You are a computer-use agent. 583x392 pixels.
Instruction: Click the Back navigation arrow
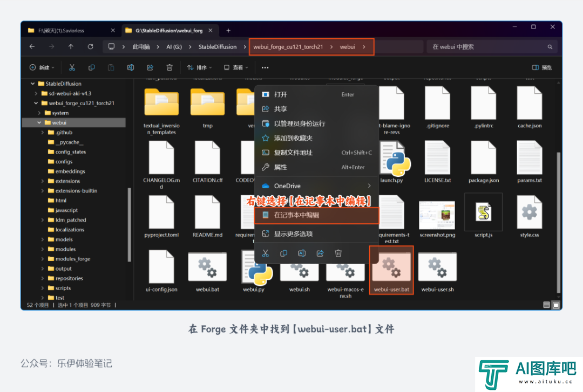(x=32, y=47)
